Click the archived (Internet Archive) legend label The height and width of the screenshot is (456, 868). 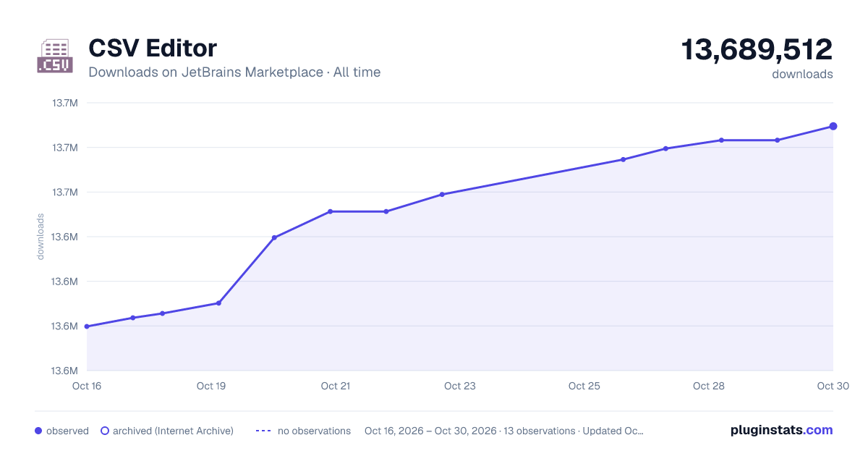click(173, 431)
